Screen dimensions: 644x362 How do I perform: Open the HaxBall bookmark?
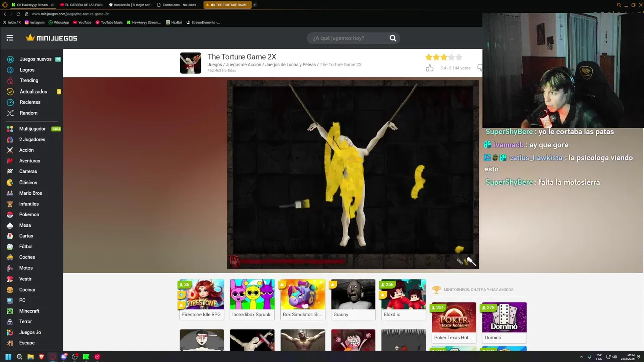point(174,22)
